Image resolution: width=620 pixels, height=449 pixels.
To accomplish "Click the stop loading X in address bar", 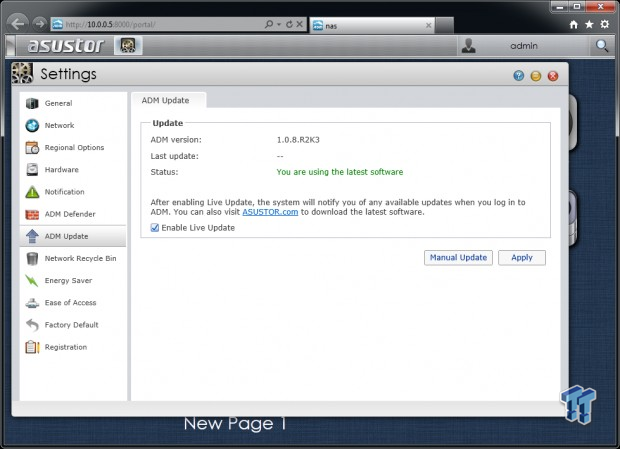I will pos(300,24).
